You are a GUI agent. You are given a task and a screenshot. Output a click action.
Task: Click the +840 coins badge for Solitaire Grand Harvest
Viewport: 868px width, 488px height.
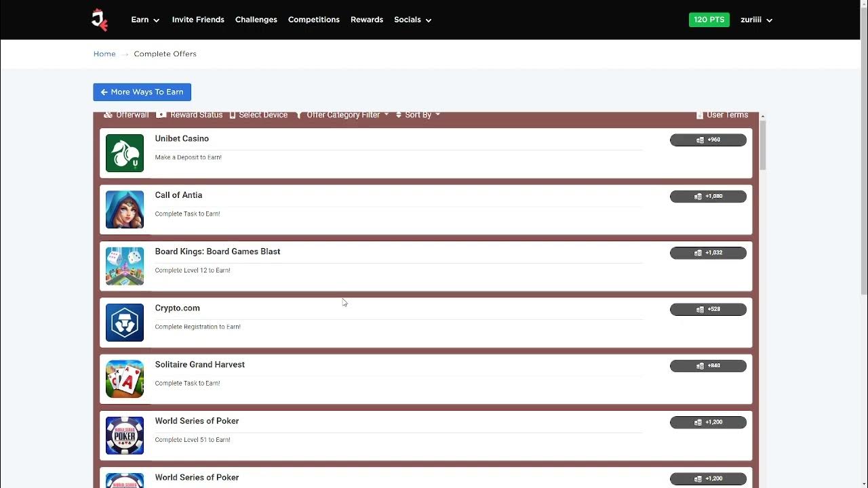click(x=708, y=365)
